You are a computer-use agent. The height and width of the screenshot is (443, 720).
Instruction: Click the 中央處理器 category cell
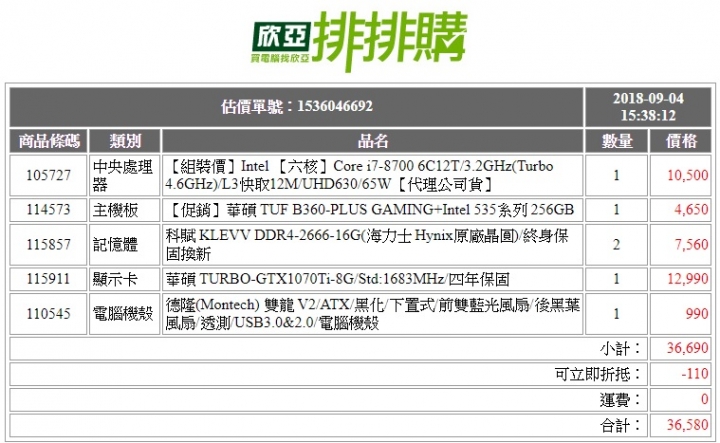(x=125, y=175)
